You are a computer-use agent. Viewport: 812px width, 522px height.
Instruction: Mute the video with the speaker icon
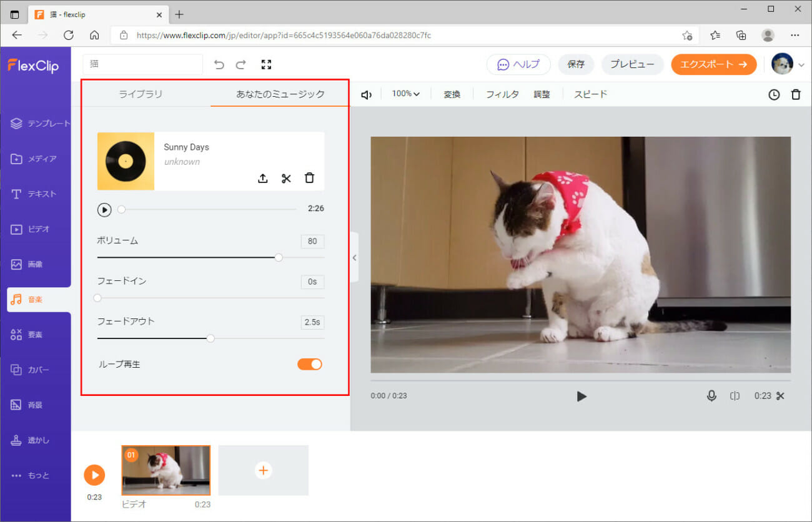click(x=367, y=95)
